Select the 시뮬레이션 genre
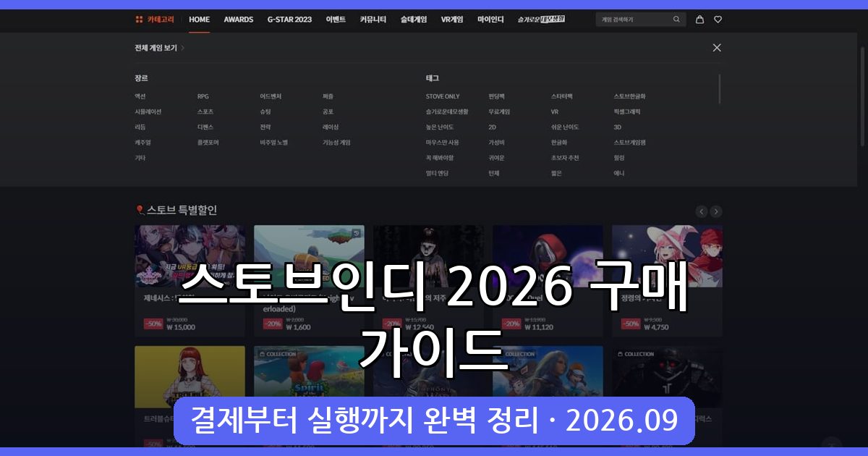 148,111
